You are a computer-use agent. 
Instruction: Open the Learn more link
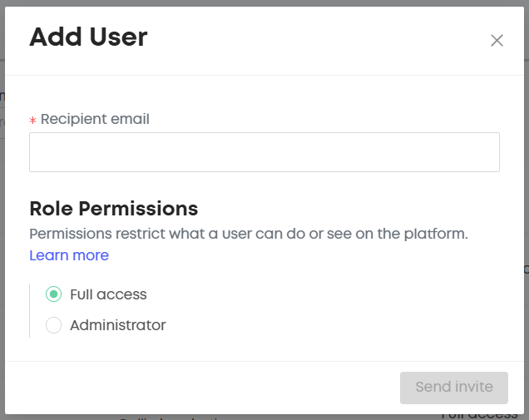69,255
